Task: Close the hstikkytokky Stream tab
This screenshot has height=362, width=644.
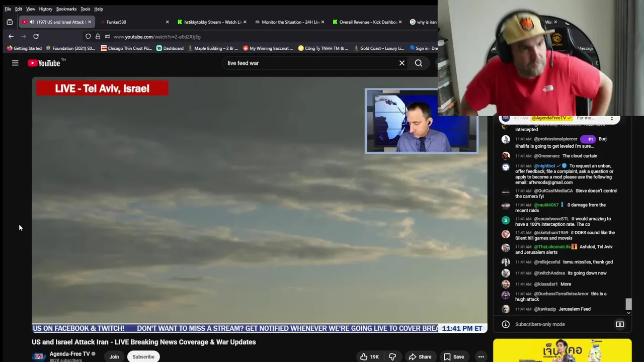Action: pos(245,22)
